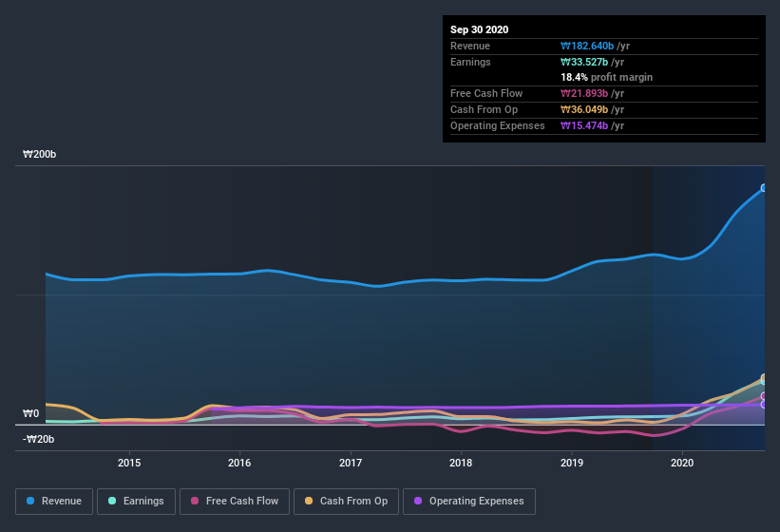Viewport: 780px width, 532px height.
Task: Click the Cash From Op tooltip label
Action: click(484, 109)
